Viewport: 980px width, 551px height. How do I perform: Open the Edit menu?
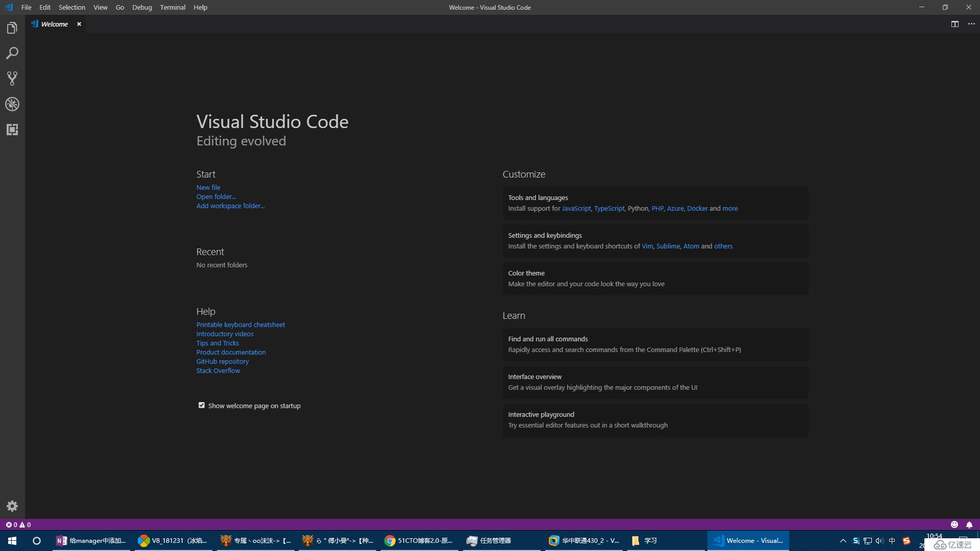click(x=45, y=7)
